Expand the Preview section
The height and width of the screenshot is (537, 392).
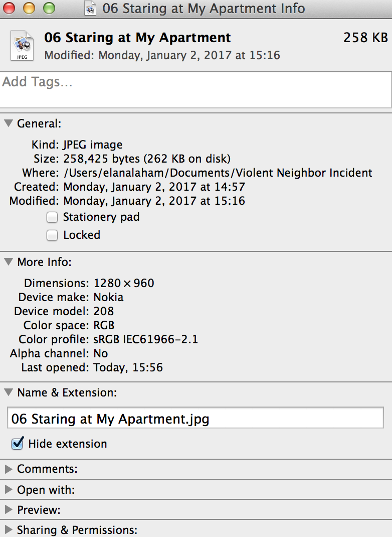[9, 510]
